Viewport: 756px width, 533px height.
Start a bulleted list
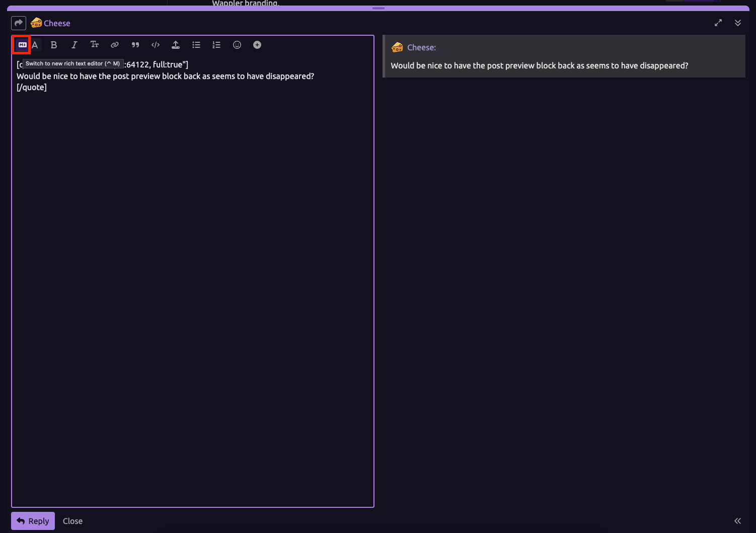point(196,45)
